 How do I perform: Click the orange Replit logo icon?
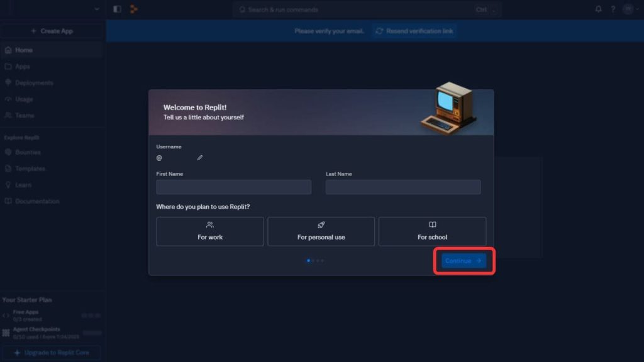pyautogui.click(x=133, y=9)
